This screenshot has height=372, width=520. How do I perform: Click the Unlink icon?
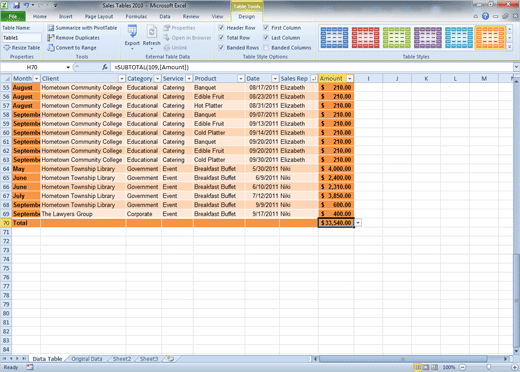pyautogui.click(x=167, y=48)
